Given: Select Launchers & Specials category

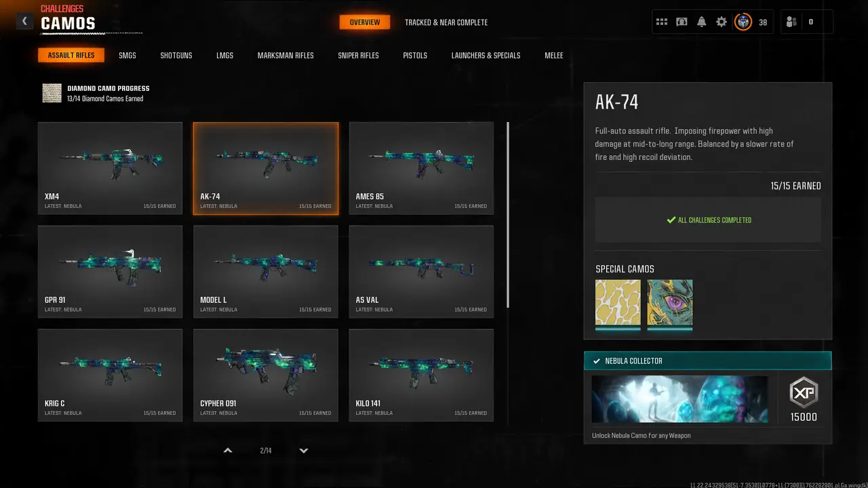Looking at the screenshot, I should point(486,56).
